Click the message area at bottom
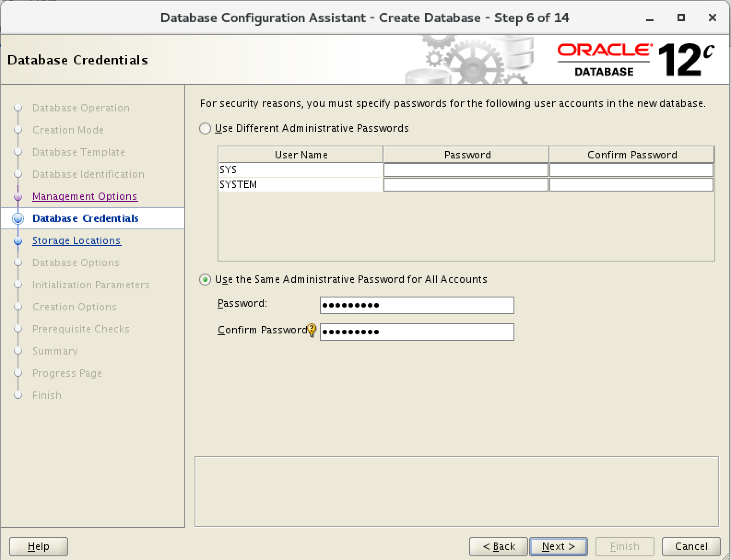The height and width of the screenshot is (560, 731). coord(457,491)
